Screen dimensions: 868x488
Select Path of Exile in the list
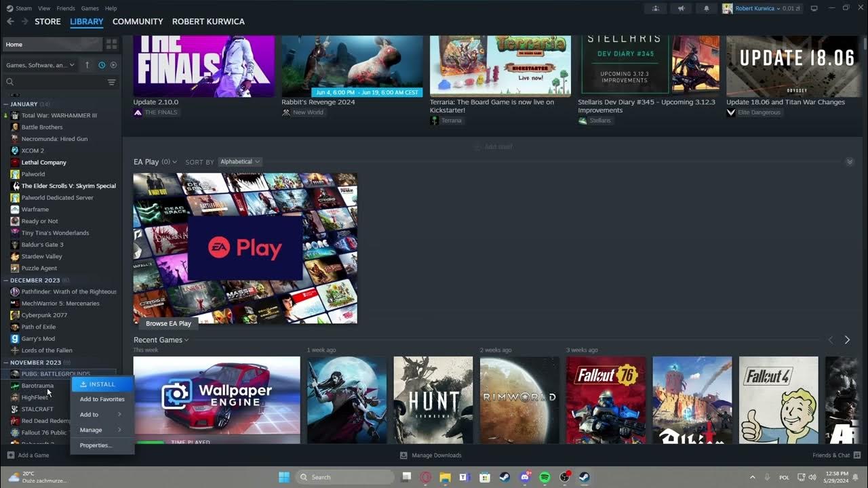pyautogui.click(x=38, y=327)
